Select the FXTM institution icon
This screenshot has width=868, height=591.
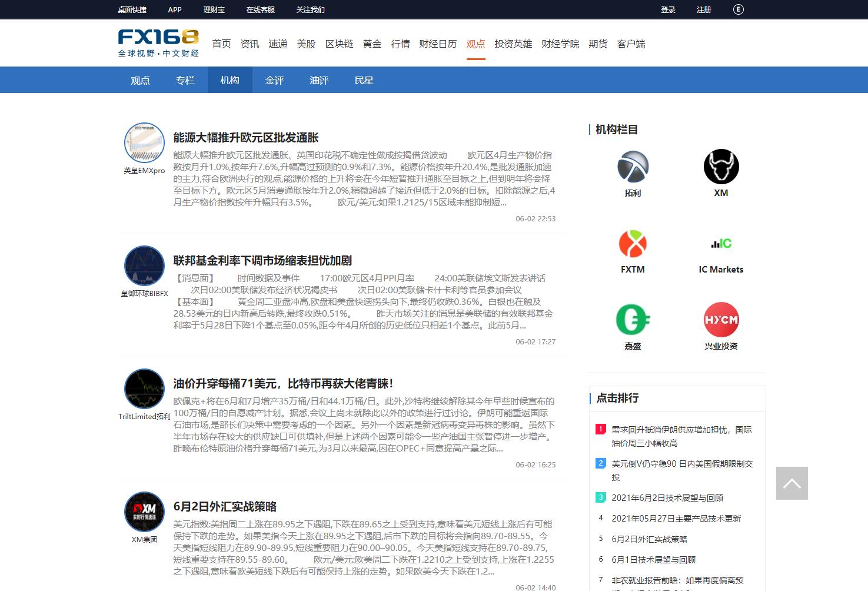(x=633, y=244)
